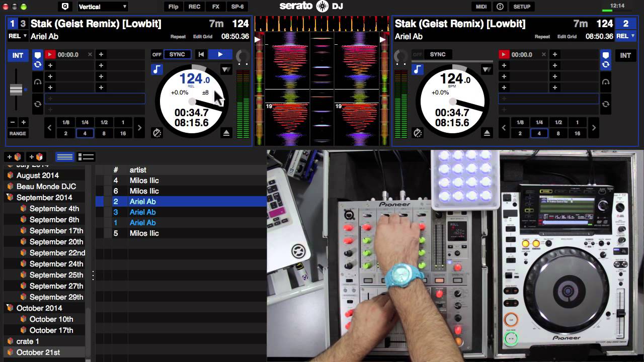Select deck 3 on left side
The width and height of the screenshot is (644, 362).
[x=23, y=24]
